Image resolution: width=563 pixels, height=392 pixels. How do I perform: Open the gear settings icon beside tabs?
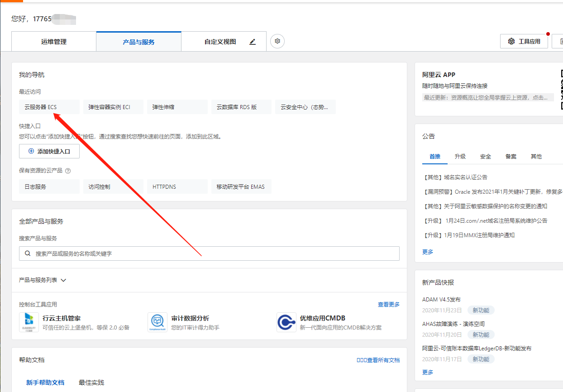click(277, 41)
